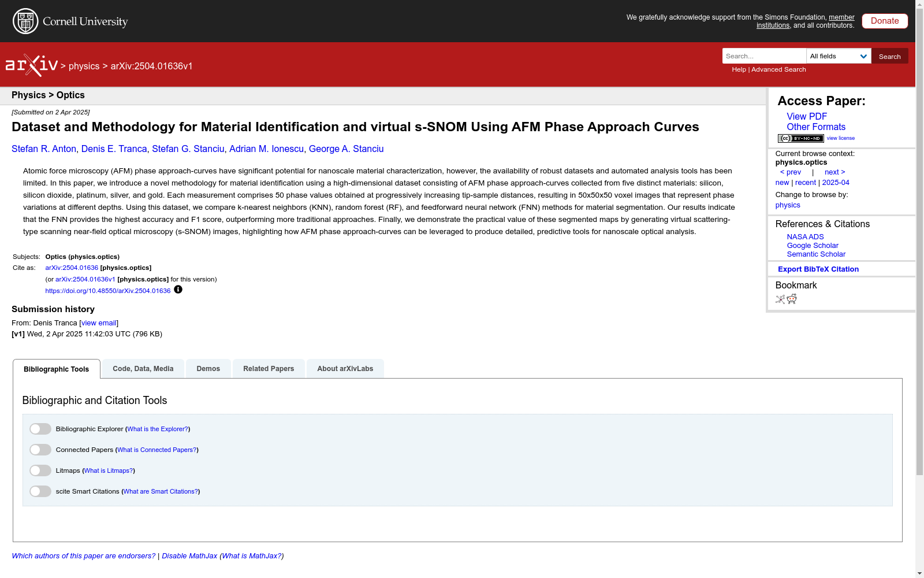
Task: Open author Stefan G. Stanciu
Action: coord(188,149)
